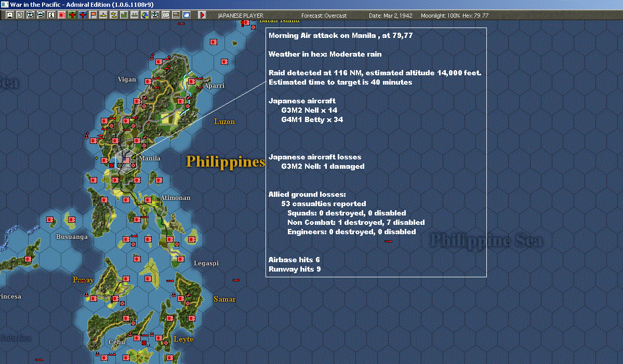Click the Leyte island label
This screenshot has height=364, width=623.
tap(183, 339)
